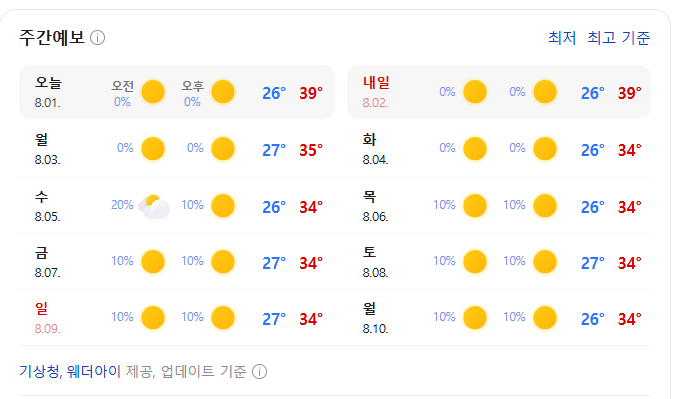Select the 최저 sorting option
This screenshot has height=399, width=684.
(x=562, y=38)
